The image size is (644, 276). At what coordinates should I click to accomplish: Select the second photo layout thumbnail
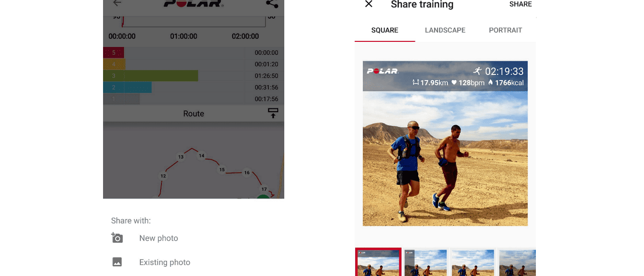(426, 262)
